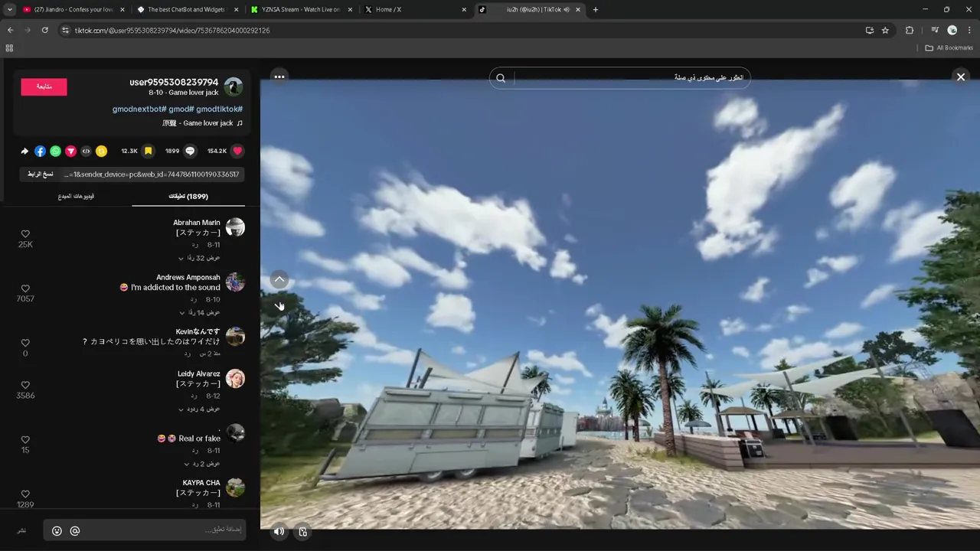980x551 pixels.
Task: Like Abrahan Marin's comment
Action: (25, 234)
